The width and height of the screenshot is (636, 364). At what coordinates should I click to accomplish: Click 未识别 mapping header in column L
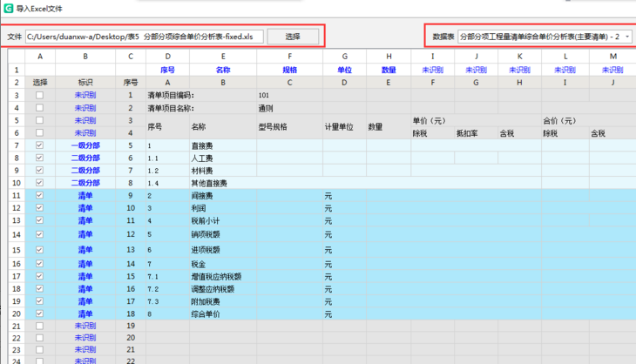[565, 70]
